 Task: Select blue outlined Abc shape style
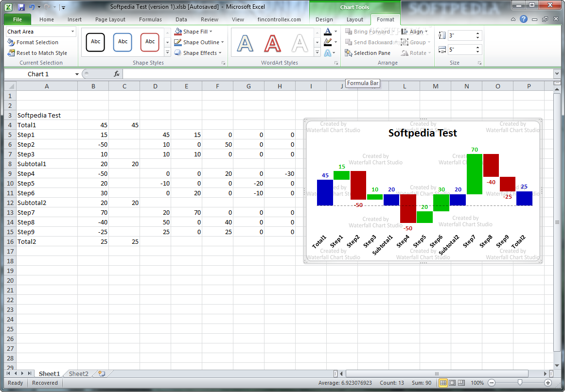click(x=123, y=42)
